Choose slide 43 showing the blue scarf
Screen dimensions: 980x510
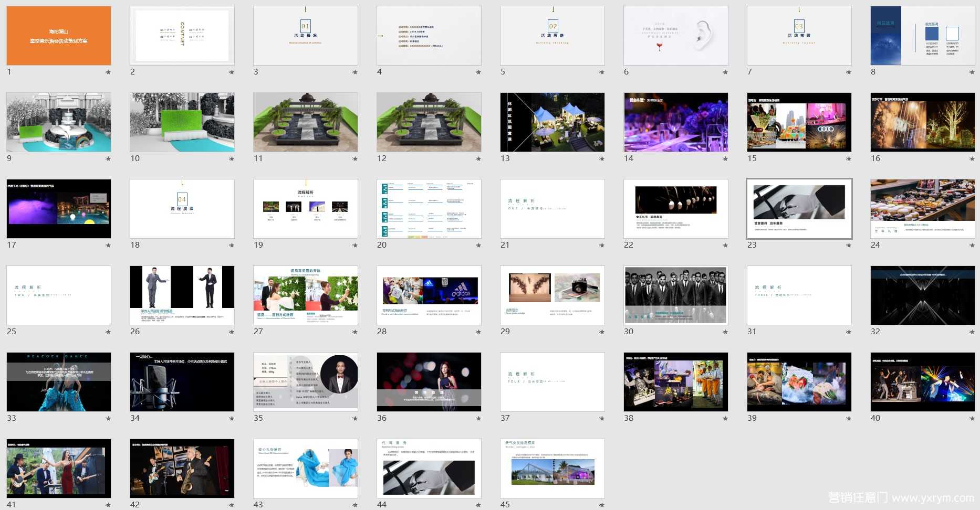[305, 469]
